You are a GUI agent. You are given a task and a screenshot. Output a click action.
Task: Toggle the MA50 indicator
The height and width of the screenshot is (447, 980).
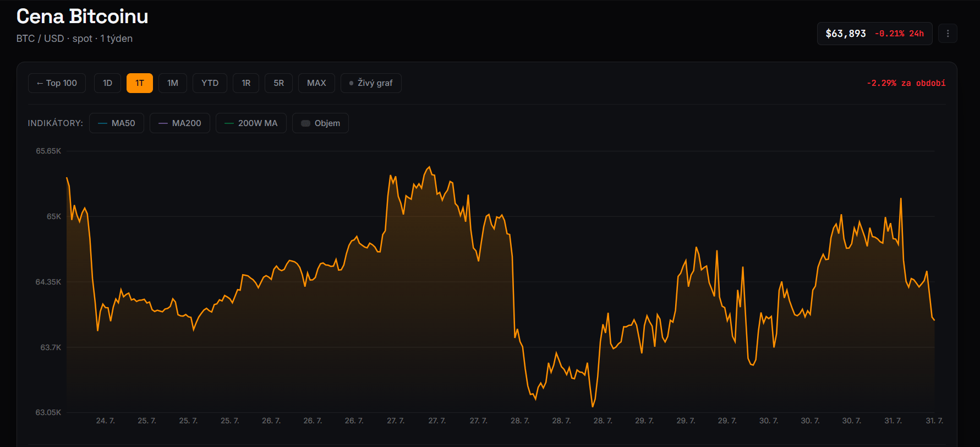117,123
